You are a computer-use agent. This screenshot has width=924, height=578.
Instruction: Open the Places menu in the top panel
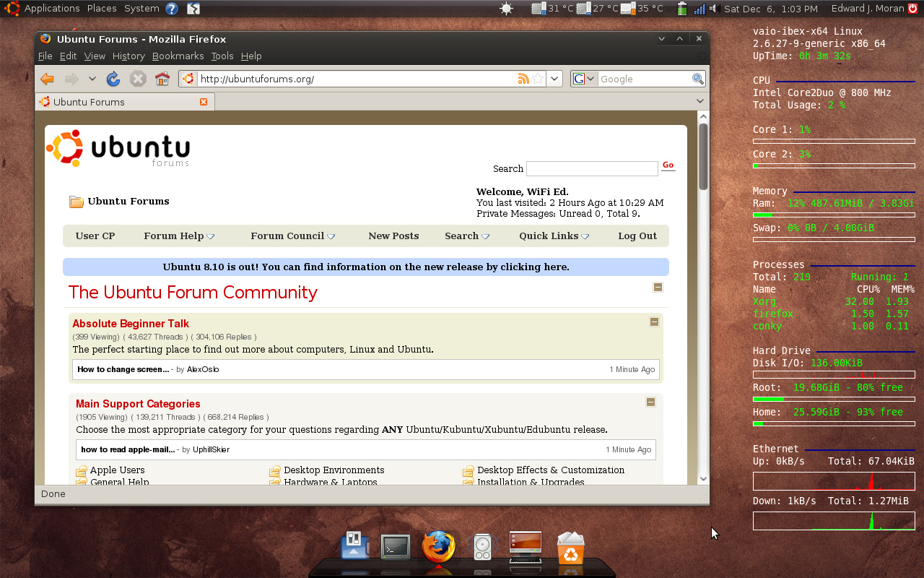click(x=102, y=9)
